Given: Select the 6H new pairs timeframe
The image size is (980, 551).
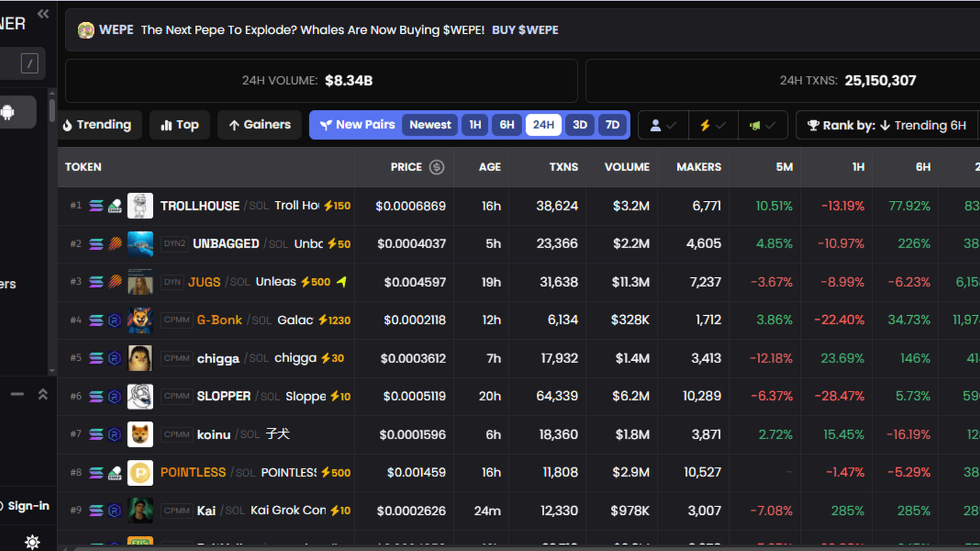Looking at the screenshot, I should pos(506,125).
